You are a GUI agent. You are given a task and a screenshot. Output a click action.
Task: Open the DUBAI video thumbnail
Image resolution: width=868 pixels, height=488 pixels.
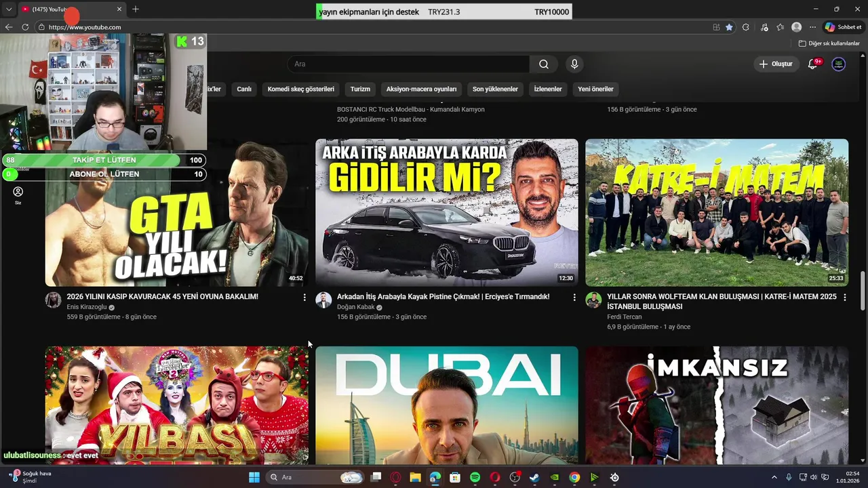[x=447, y=405]
